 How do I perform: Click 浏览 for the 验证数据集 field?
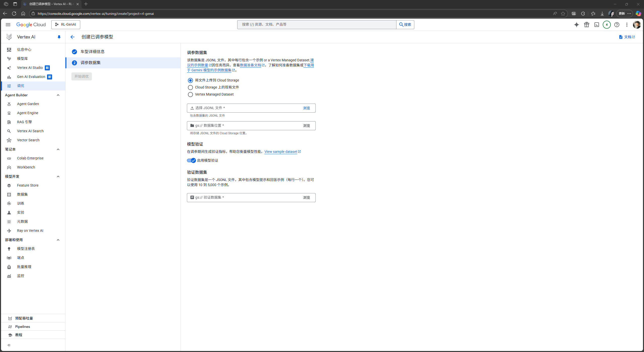coord(306,198)
